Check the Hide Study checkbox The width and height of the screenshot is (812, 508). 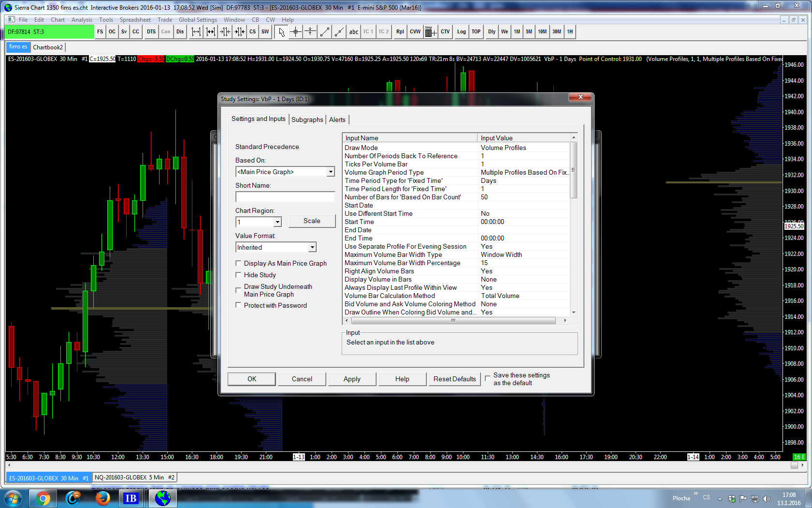[x=238, y=275]
